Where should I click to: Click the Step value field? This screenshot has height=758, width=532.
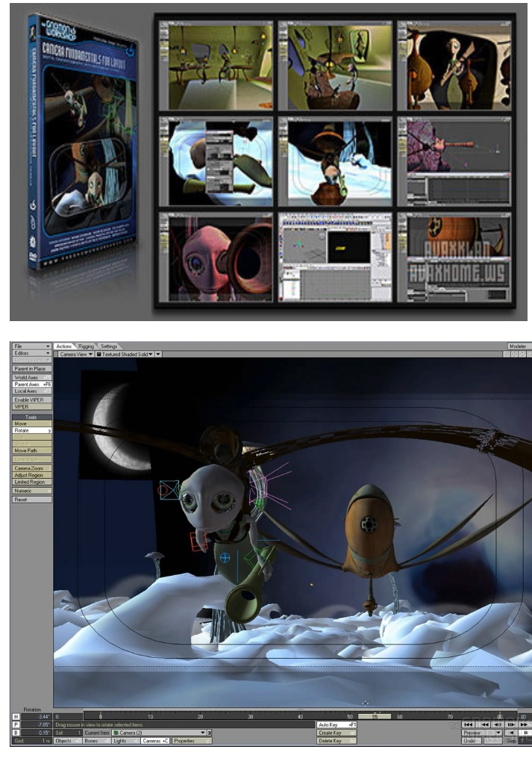526,741
